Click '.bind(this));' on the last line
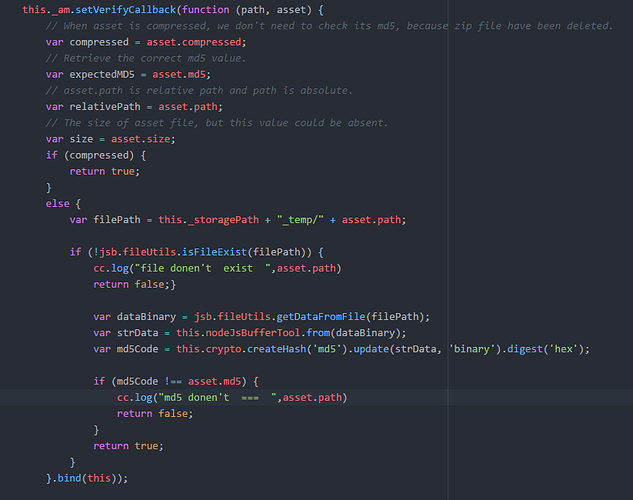The height and width of the screenshot is (500, 633). 90,478
